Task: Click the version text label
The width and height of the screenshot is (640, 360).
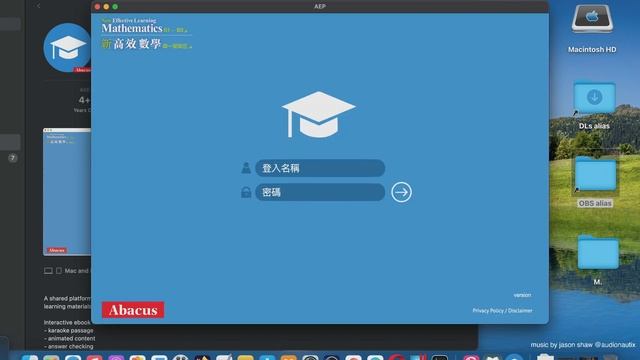Action: click(x=522, y=295)
